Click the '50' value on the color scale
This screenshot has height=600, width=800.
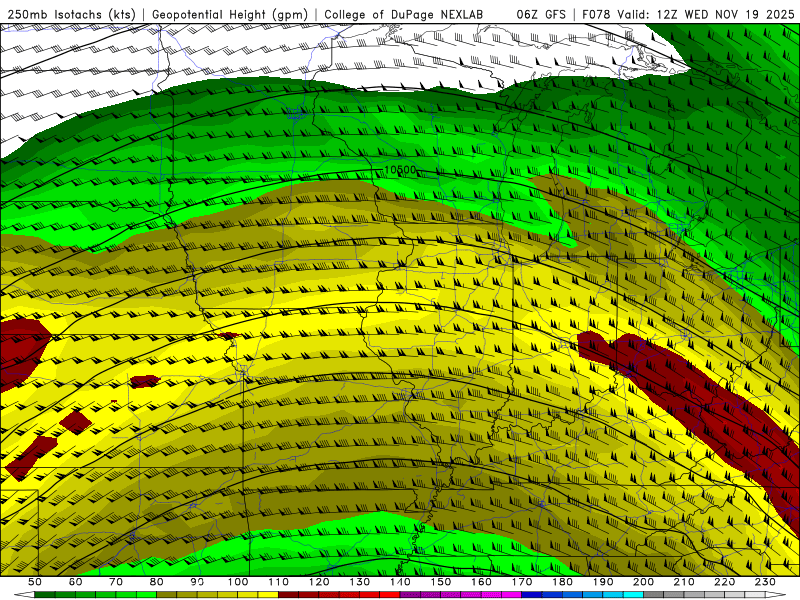tap(35, 582)
